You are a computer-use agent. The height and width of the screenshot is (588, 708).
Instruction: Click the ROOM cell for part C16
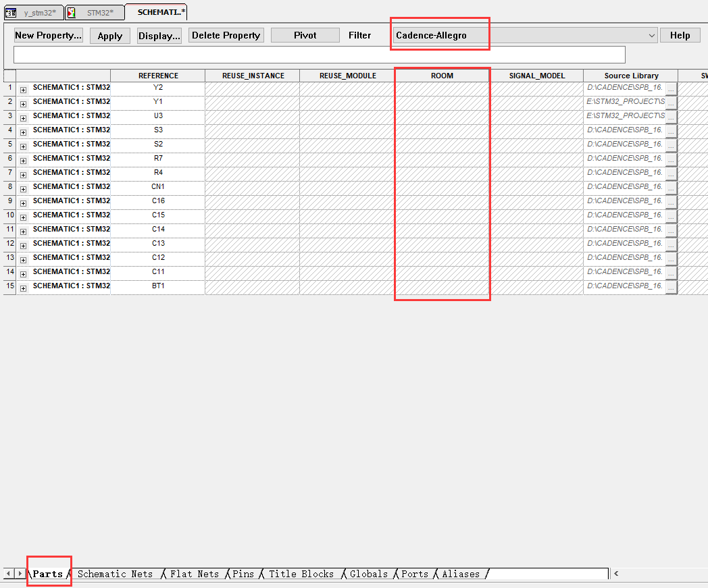(x=442, y=201)
